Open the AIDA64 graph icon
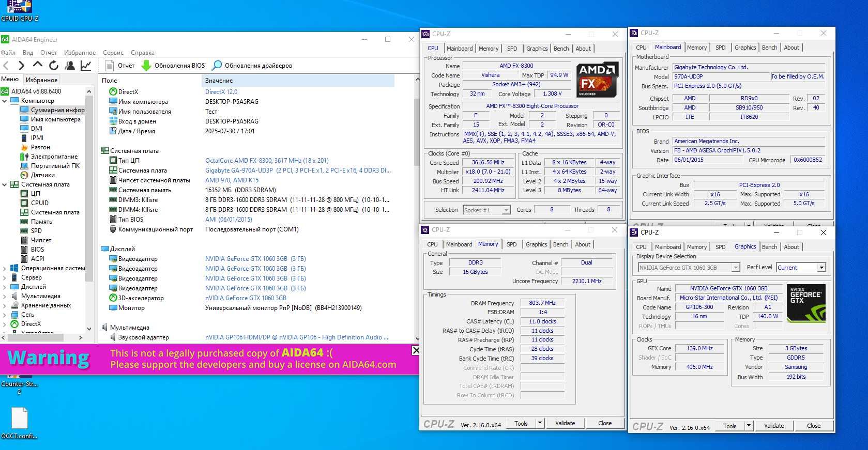 pyautogui.click(x=86, y=66)
